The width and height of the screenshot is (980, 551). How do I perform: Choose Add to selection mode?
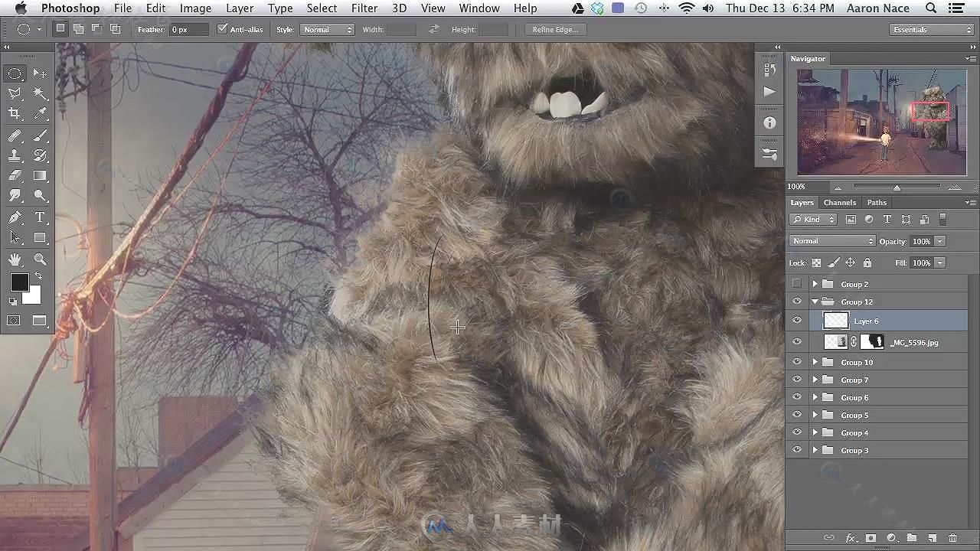78,29
